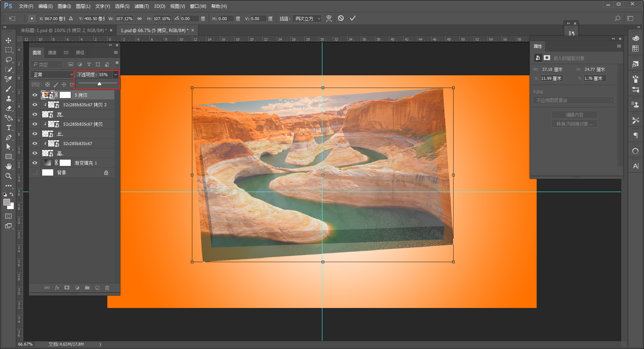Switch to the 通道 tab
644x349 pixels.
pyautogui.click(x=52, y=53)
